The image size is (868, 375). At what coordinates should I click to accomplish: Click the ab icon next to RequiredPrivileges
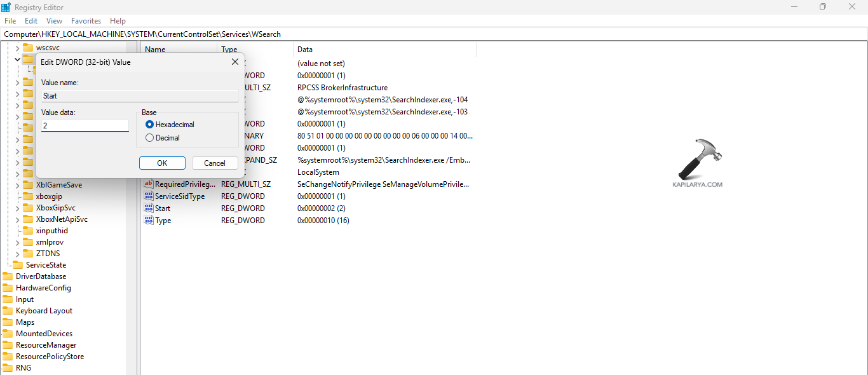pyautogui.click(x=150, y=184)
